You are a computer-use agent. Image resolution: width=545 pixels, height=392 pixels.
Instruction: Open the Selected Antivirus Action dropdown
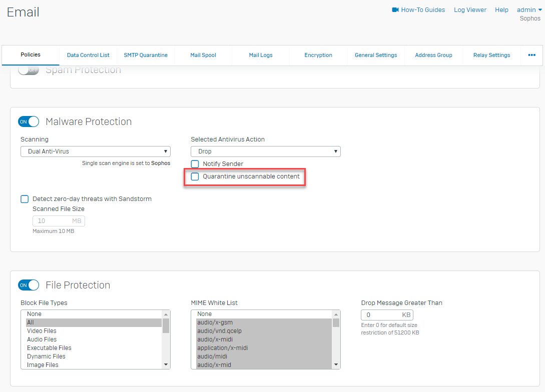click(265, 151)
